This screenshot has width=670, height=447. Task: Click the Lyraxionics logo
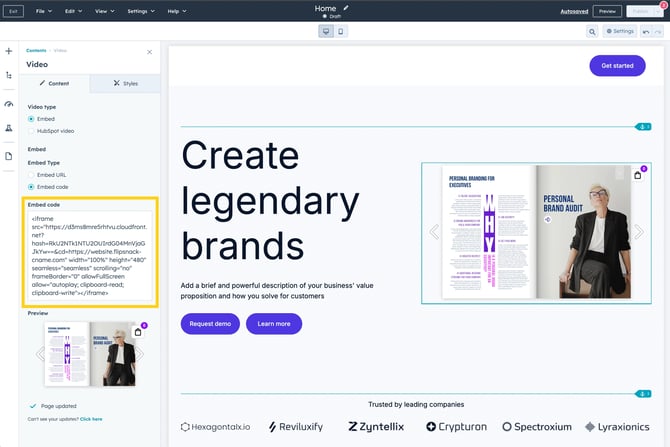(617, 427)
